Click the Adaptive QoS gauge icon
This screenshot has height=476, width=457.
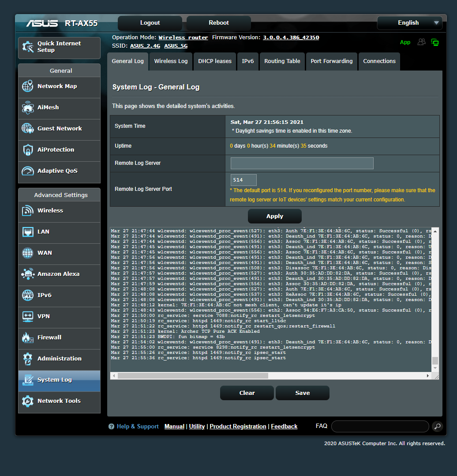point(28,171)
